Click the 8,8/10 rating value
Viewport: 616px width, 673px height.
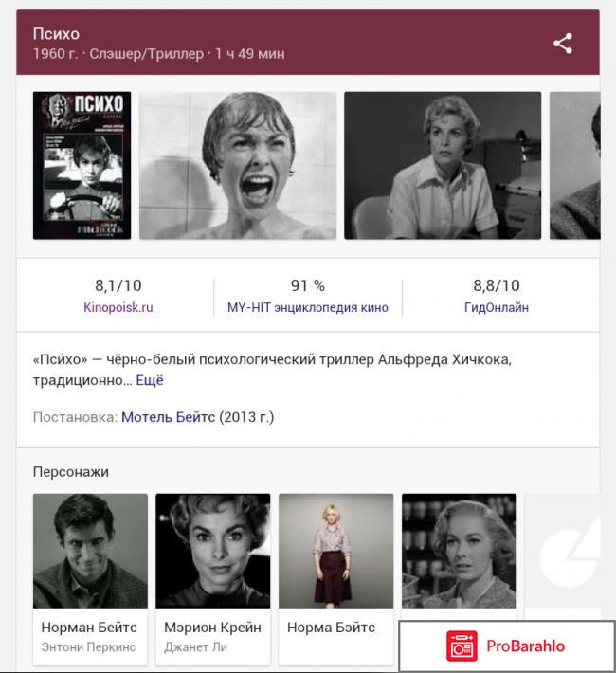[x=497, y=285]
